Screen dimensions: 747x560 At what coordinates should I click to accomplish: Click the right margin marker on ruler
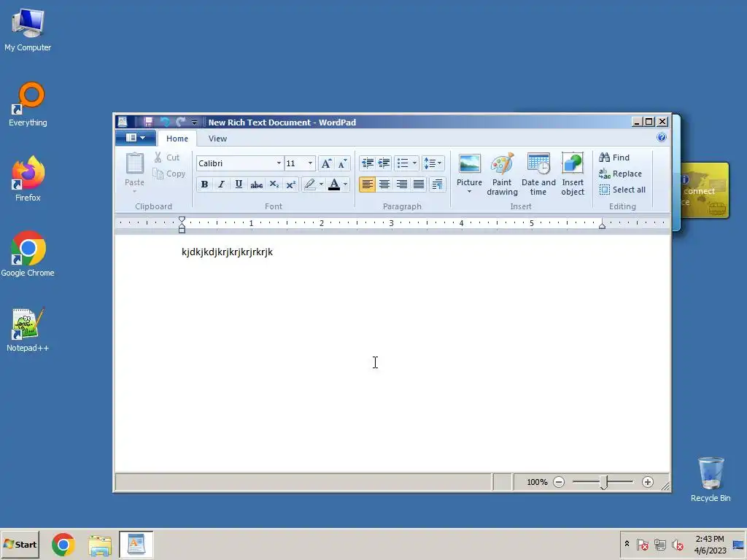(602, 225)
